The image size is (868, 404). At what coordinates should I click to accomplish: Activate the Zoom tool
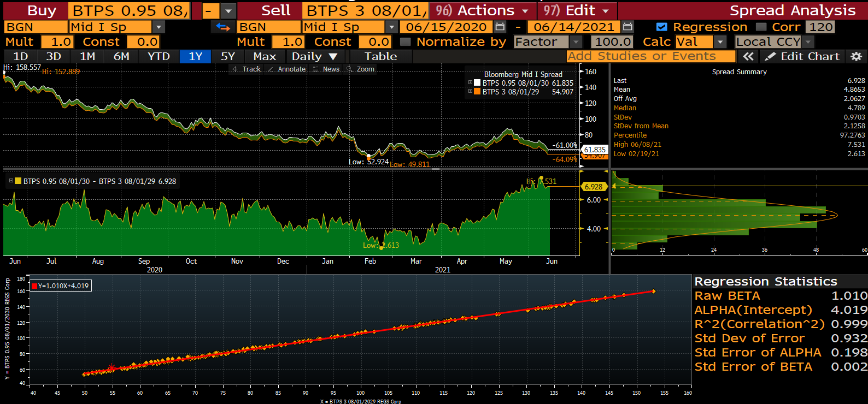tap(361, 69)
